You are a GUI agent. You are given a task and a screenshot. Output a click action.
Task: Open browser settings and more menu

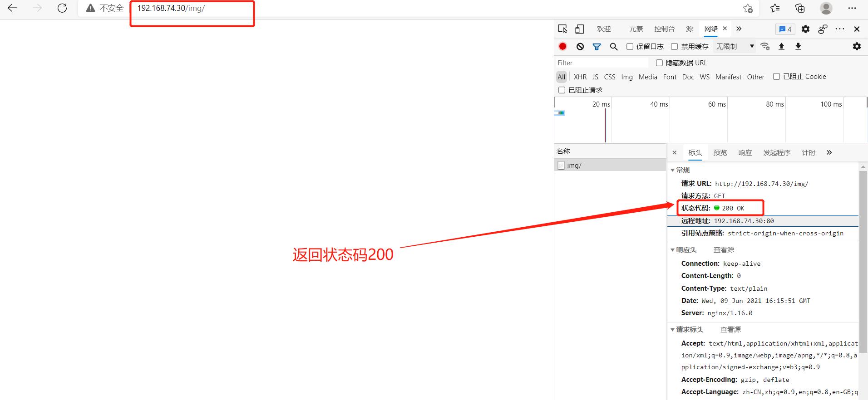tap(852, 8)
